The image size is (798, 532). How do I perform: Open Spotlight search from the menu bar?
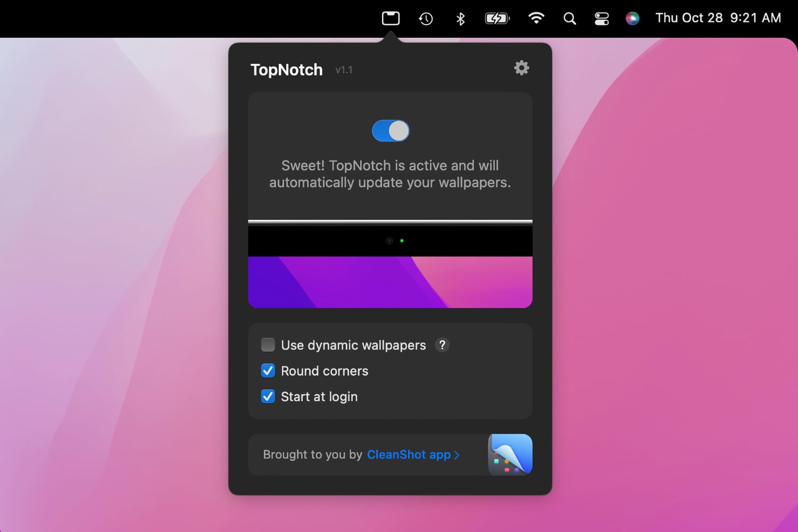[x=569, y=18]
